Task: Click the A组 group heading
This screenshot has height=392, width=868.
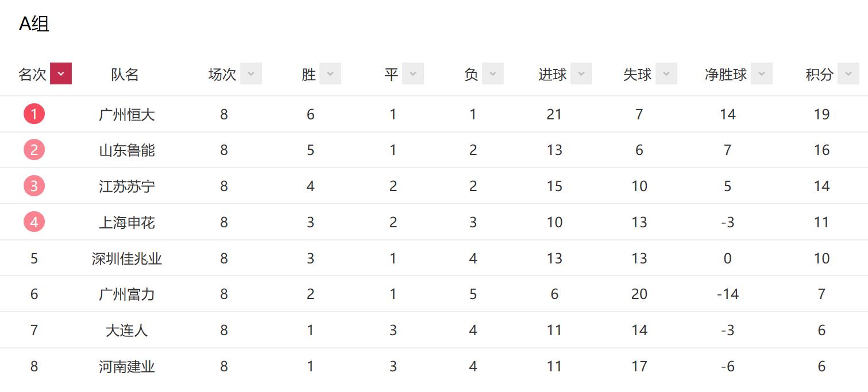Action: pyautogui.click(x=34, y=24)
